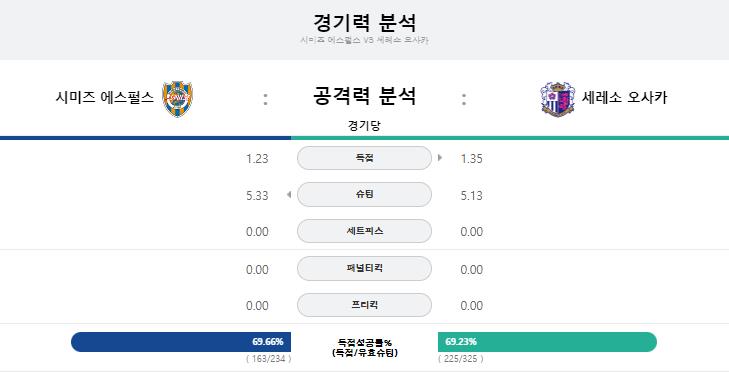Click the 경기당 label
This screenshot has height=372, width=729.
coord(364,126)
